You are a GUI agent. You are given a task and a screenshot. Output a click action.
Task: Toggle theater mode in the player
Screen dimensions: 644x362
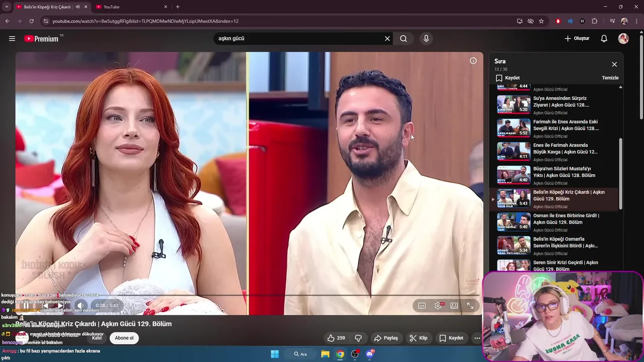[454, 306]
